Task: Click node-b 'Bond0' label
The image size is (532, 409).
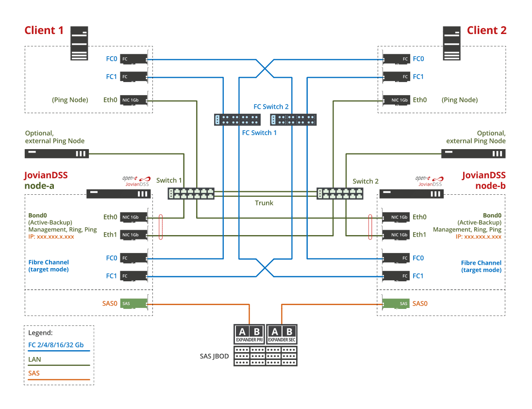Action: click(492, 216)
